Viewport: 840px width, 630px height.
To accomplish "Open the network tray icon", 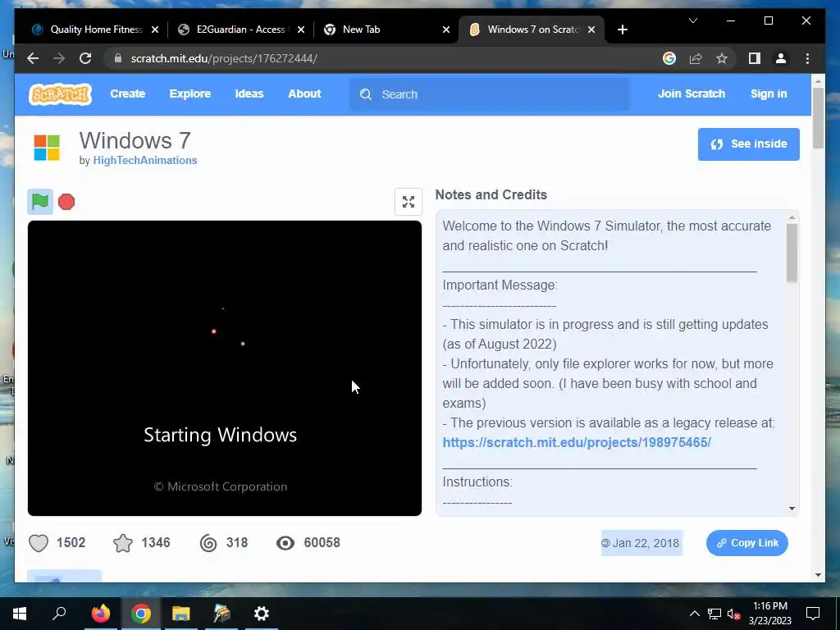I will coord(714,614).
